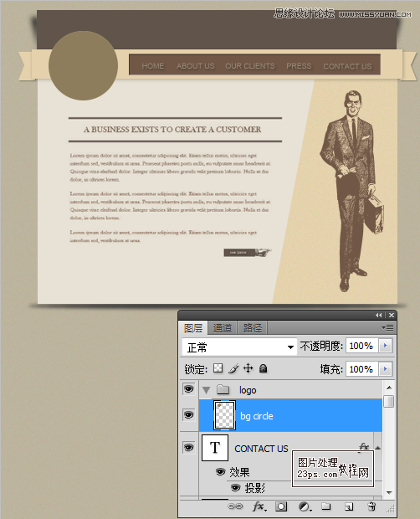Collapse the logo group triangle
Image resolution: width=420 pixels, height=519 pixels.
[207, 390]
